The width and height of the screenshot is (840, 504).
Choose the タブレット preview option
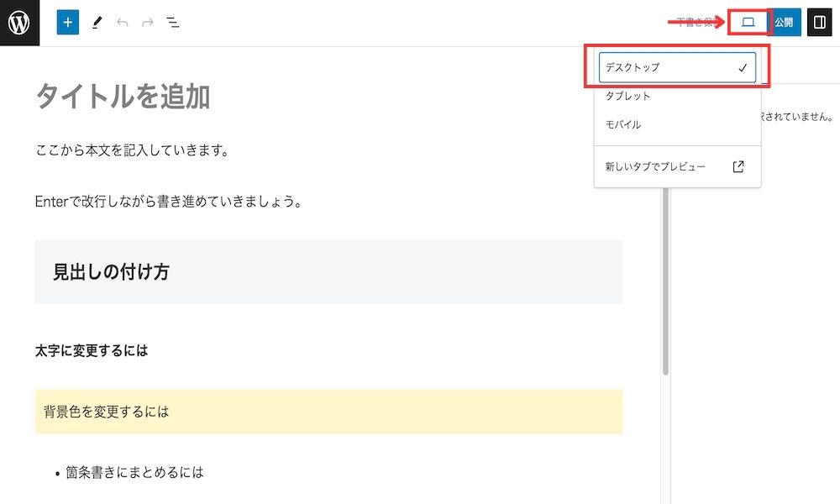pyautogui.click(x=677, y=96)
